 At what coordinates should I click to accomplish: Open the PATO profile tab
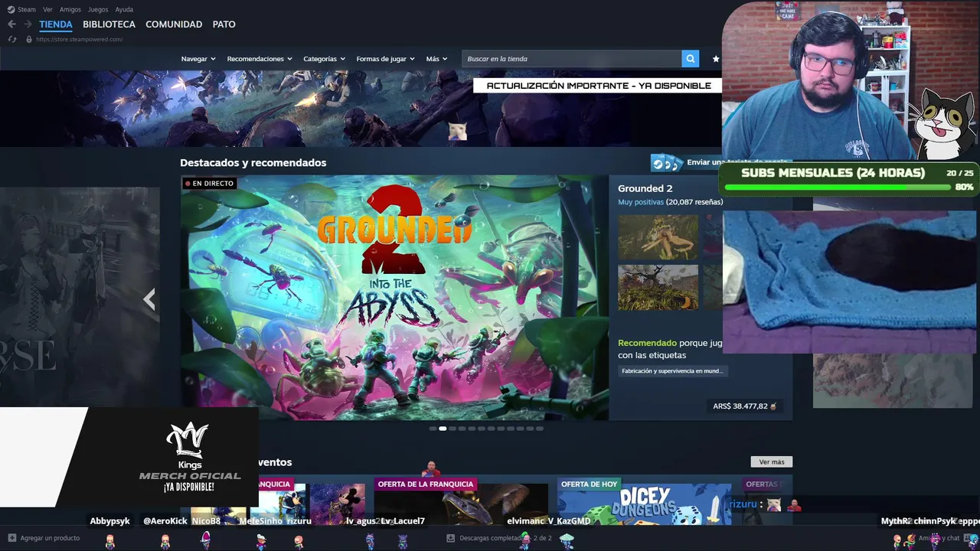tap(224, 24)
